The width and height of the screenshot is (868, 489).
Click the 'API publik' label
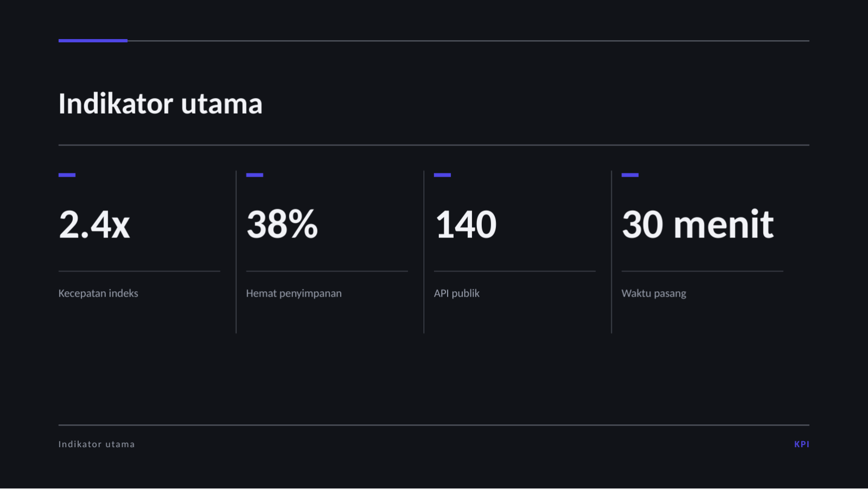(457, 293)
